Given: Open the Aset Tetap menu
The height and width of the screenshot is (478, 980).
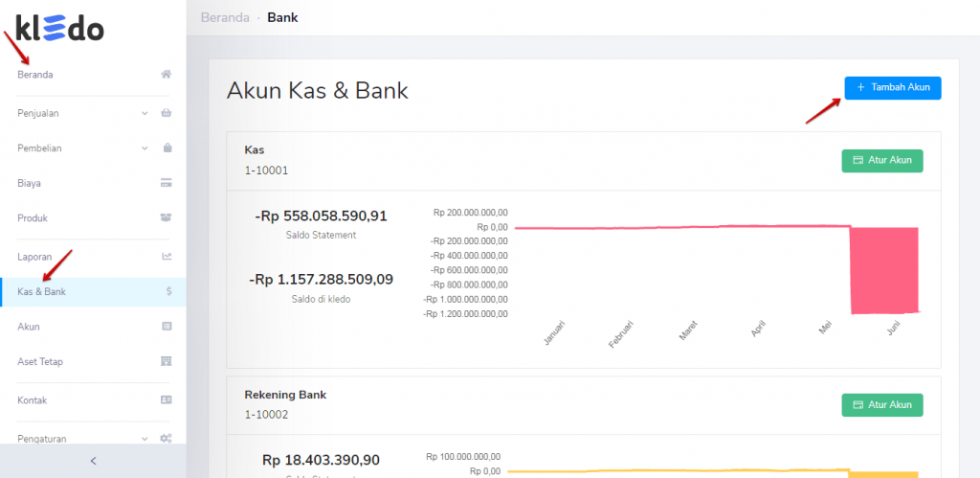Looking at the screenshot, I should tap(40, 362).
